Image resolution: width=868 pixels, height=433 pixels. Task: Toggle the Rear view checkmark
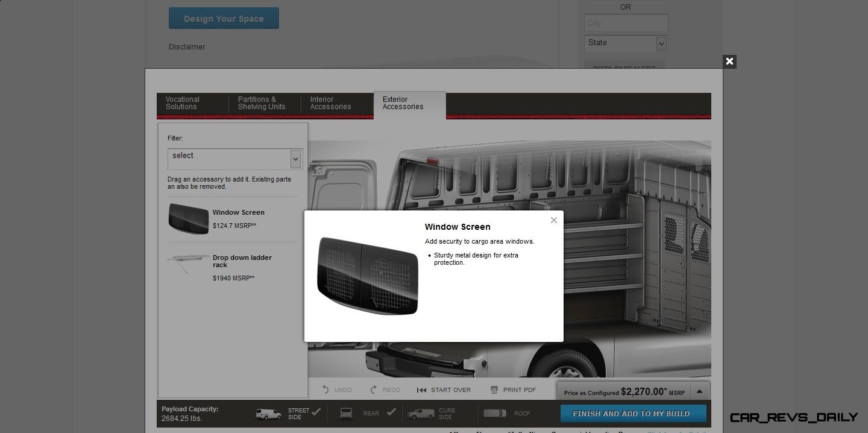click(391, 412)
